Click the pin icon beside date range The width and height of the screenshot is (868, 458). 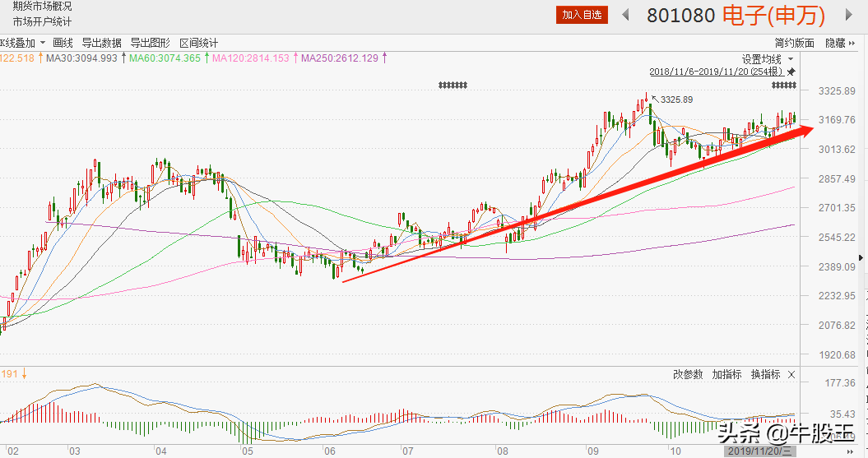pos(791,72)
